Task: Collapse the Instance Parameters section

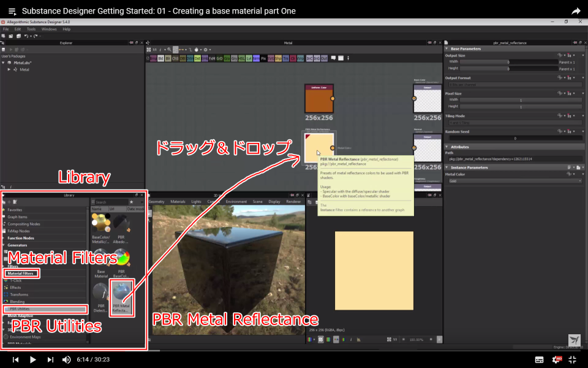Action: [x=447, y=167]
